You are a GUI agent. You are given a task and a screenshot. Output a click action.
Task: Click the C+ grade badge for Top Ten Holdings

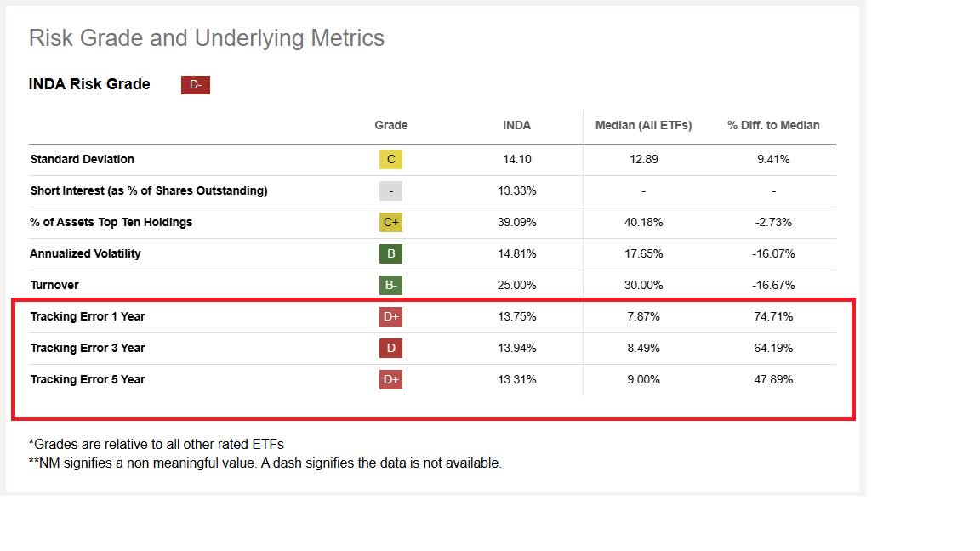pyautogui.click(x=390, y=222)
